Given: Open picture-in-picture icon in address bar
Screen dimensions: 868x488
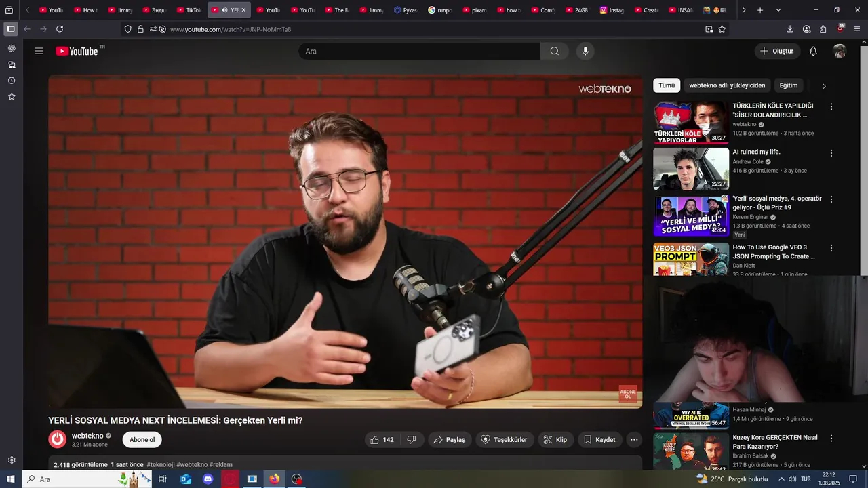Looking at the screenshot, I should [x=709, y=29].
